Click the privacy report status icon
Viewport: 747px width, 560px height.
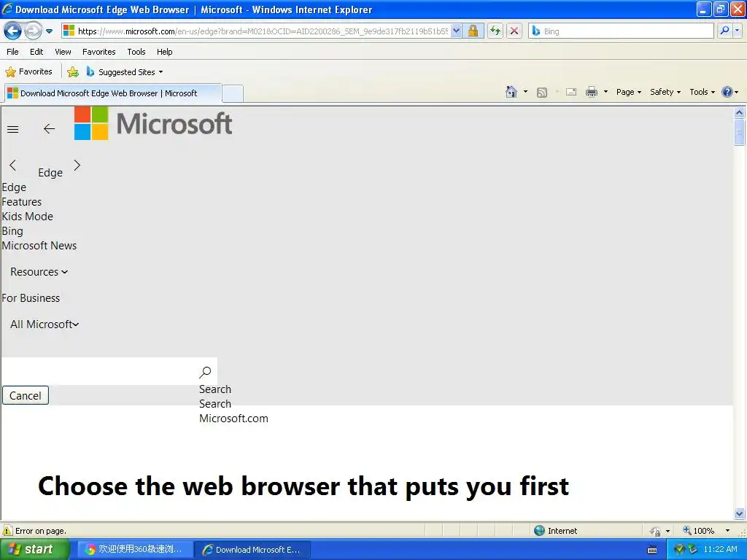pyautogui.click(x=656, y=531)
